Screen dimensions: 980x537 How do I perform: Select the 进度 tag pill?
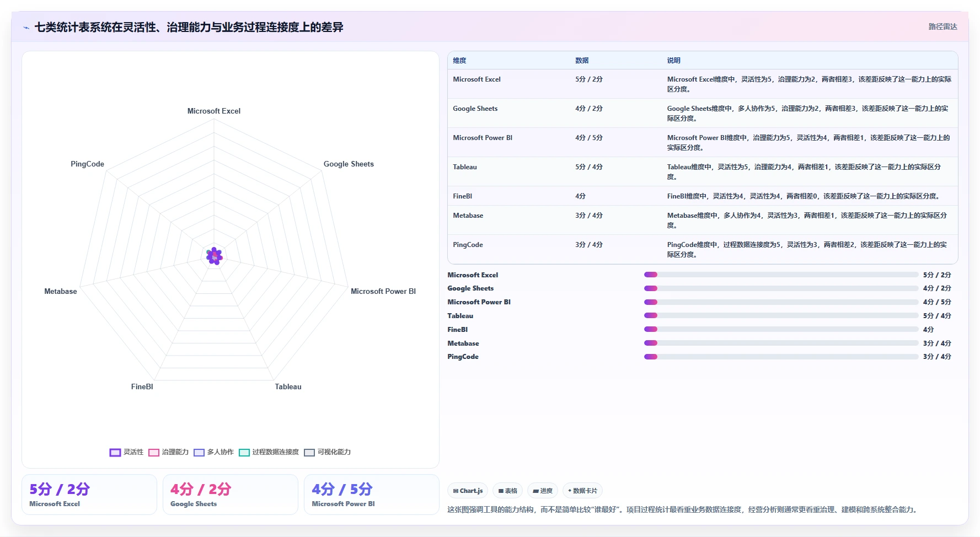(543, 491)
